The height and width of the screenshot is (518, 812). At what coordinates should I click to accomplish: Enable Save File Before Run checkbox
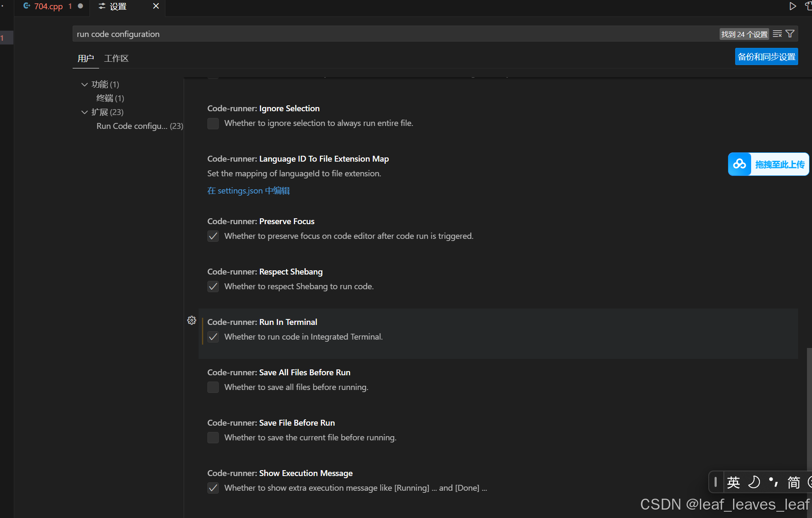point(213,438)
